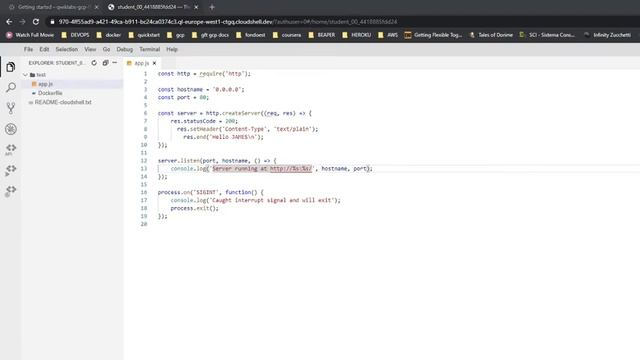Close the app.js editor tab

click(154, 63)
